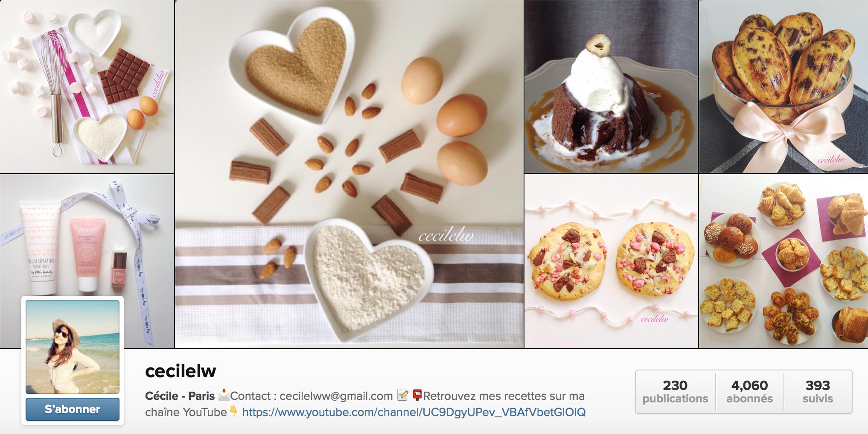Open the madeleines with pink ribbon photo
The height and width of the screenshot is (434, 868).
pos(784,86)
